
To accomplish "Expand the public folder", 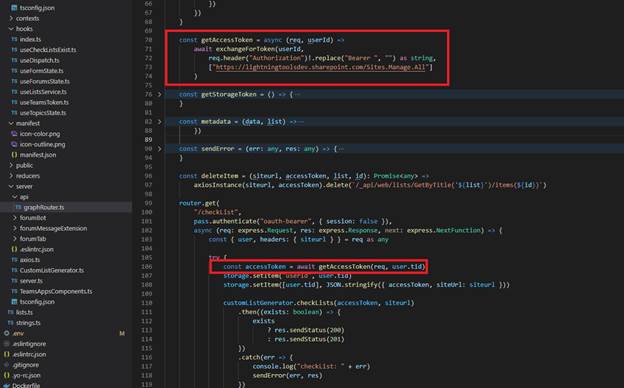I will [24, 165].
